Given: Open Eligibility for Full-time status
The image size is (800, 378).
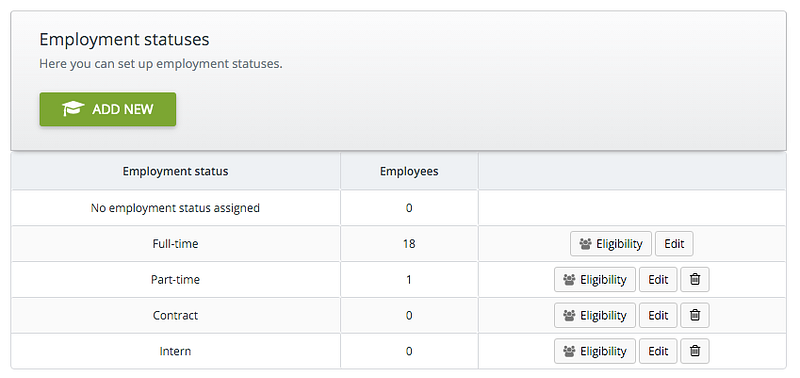Looking at the screenshot, I should click(611, 244).
